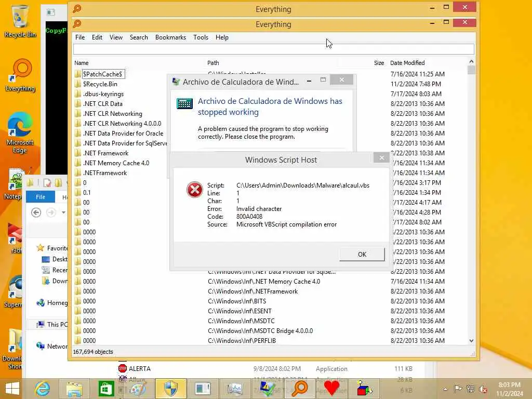The width and height of the screenshot is (532, 399).
Task: Open the security shield taskbar icon
Action: pos(170,389)
